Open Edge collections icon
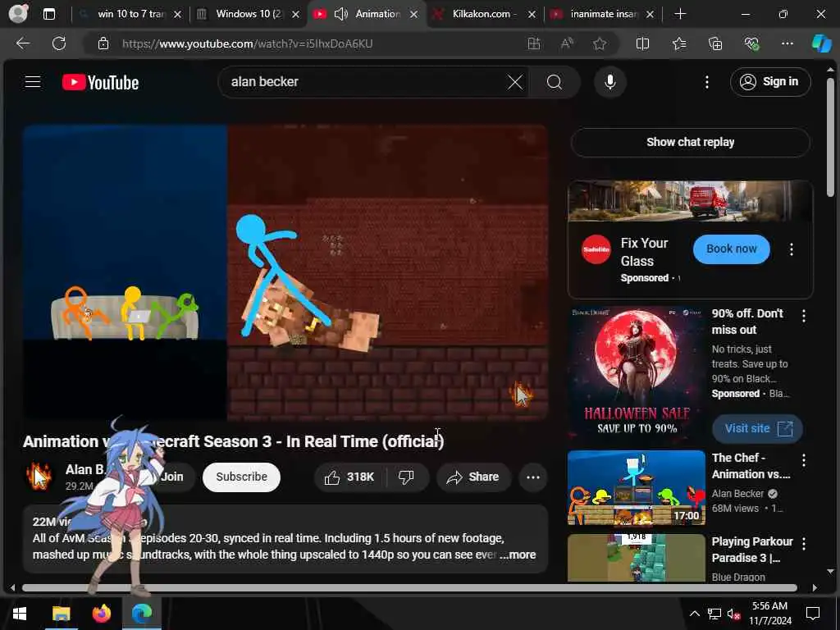The width and height of the screenshot is (840, 630). pyautogui.click(x=715, y=44)
